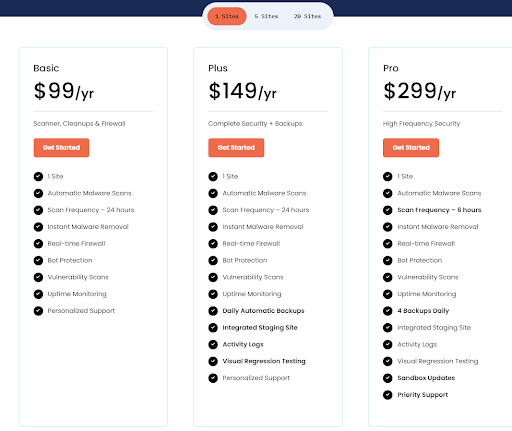Viewport: 512px width, 431px height.
Task: Switch pricing to 20 Sites
Action: [x=307, y=16]
